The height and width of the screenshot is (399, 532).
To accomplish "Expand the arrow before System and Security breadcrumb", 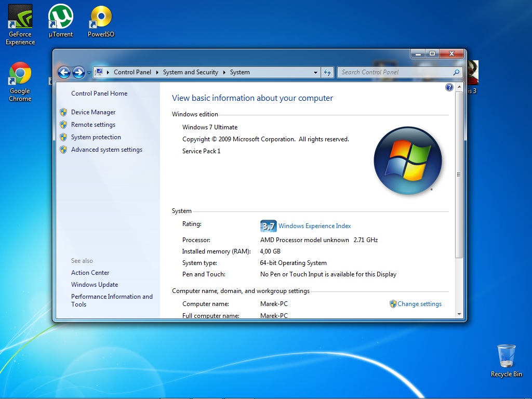I will [157, 72].
